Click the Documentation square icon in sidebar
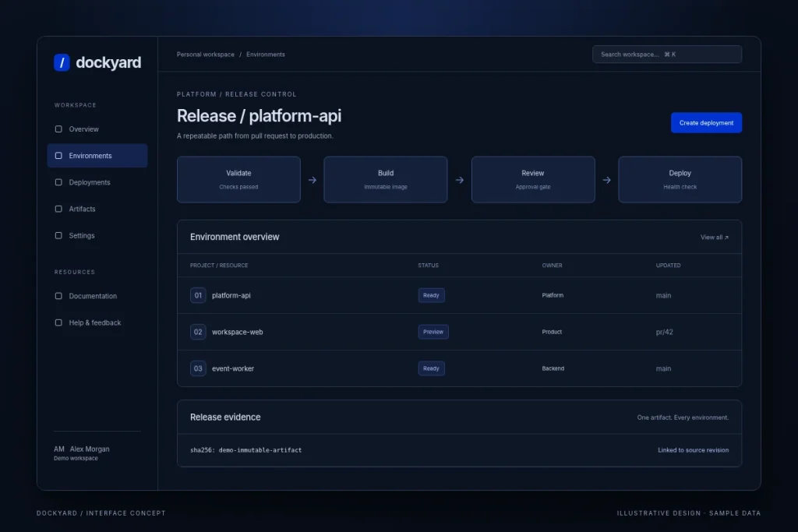This screenshot has width=798, height=532. 58,296
